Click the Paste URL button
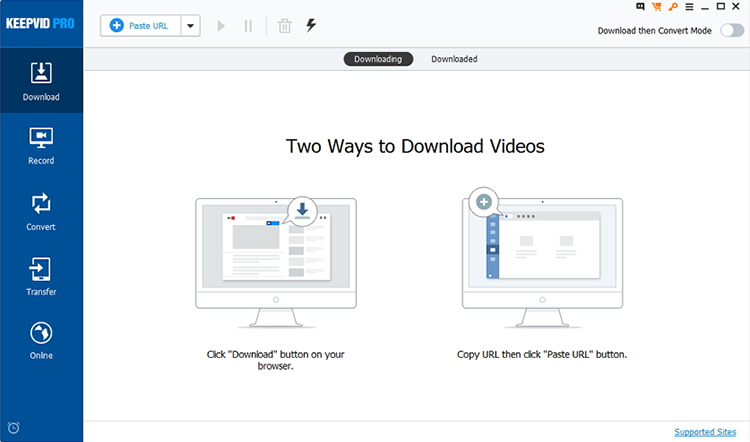The width and height of the screenshot is (750, 442). [140, 26]
